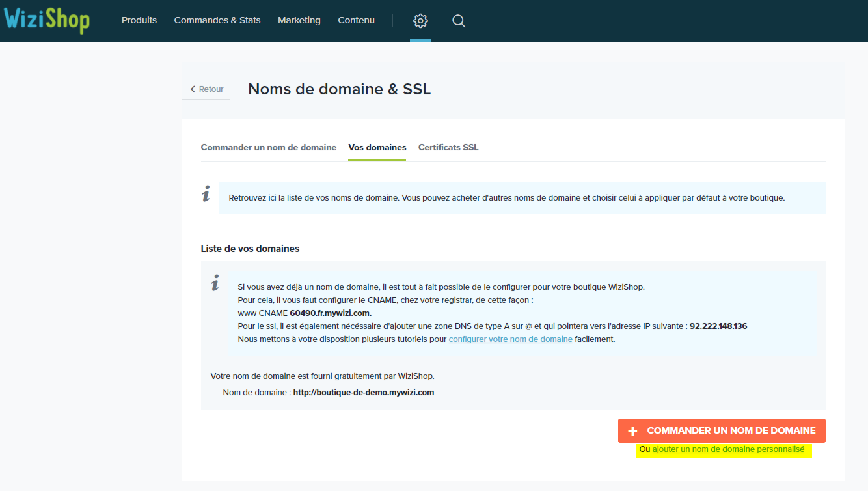Click the Noms de domaine & SSL heading
Viewport: 868px width, 491px height.
[340, 89]
